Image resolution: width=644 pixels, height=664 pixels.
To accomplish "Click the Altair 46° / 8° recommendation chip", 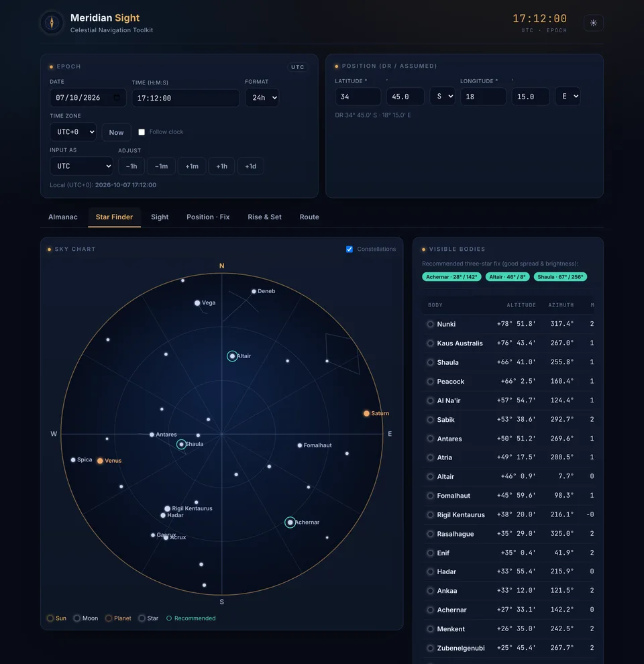I will (507, 277).
